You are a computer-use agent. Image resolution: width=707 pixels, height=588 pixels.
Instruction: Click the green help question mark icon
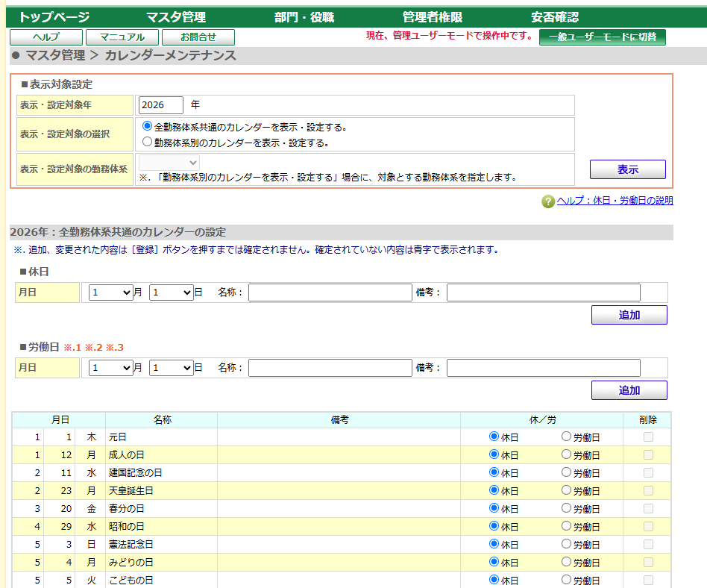pyautogui.click(x=548, y=201)
